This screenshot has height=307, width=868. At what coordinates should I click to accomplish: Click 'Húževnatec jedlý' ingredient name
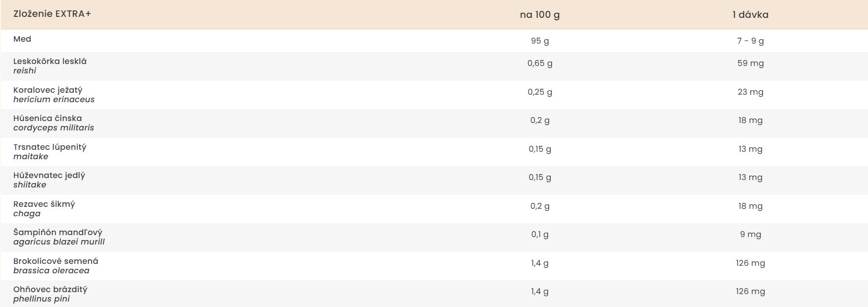tap(49, 176)
